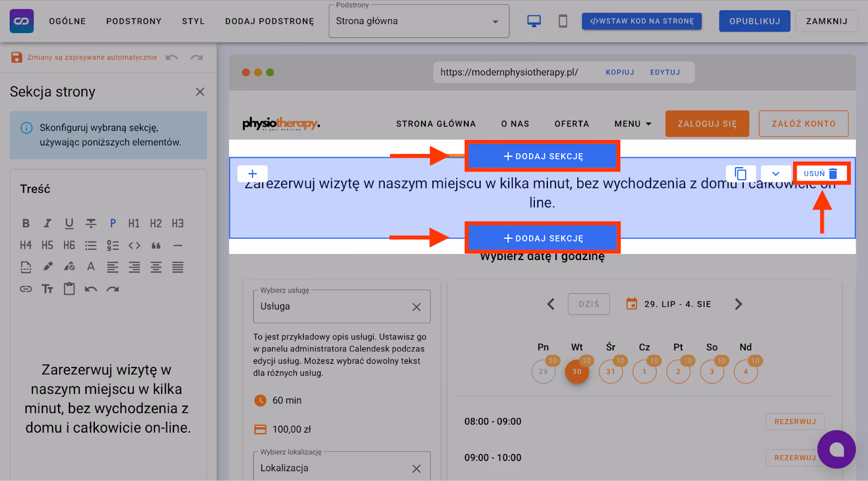
Task: Duplicate the selected section using copy icon
Action: [741, 174]
